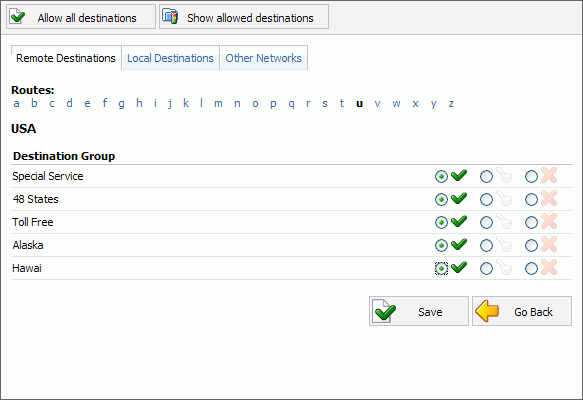The image size is (583, 400).
Task: Select the key-option radio button for Alaska
Action: click(486, 245)
